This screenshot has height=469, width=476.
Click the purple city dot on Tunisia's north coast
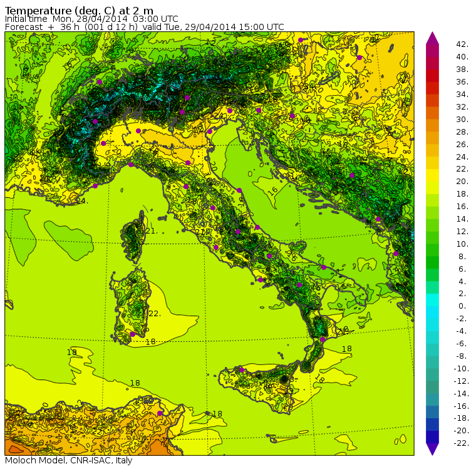160,413
